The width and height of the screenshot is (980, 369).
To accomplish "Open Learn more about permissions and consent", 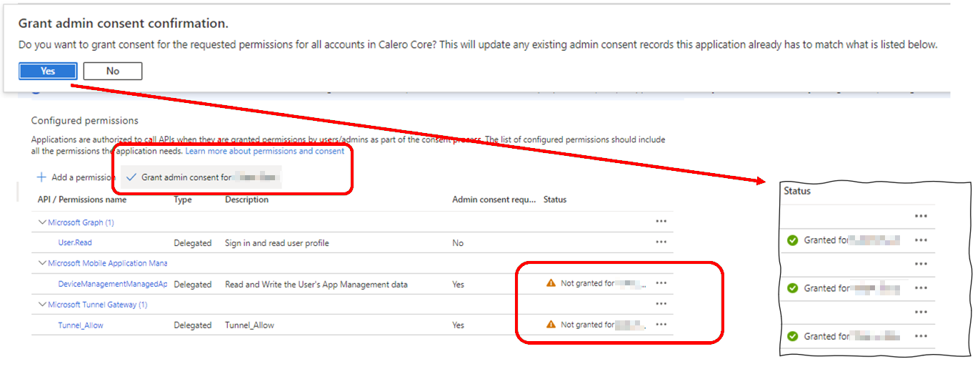I will click(264, 152).
